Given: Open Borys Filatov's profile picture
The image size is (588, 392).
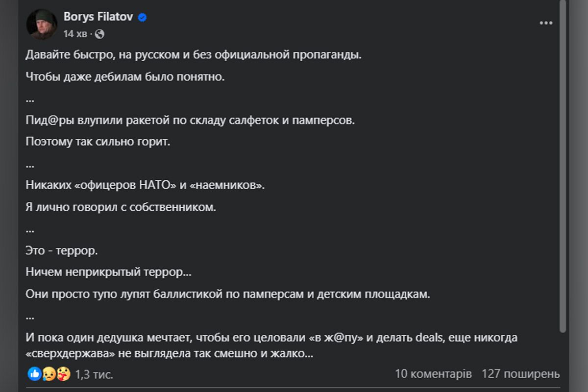Looking at the screenshot, I should (x=43, y=24).
